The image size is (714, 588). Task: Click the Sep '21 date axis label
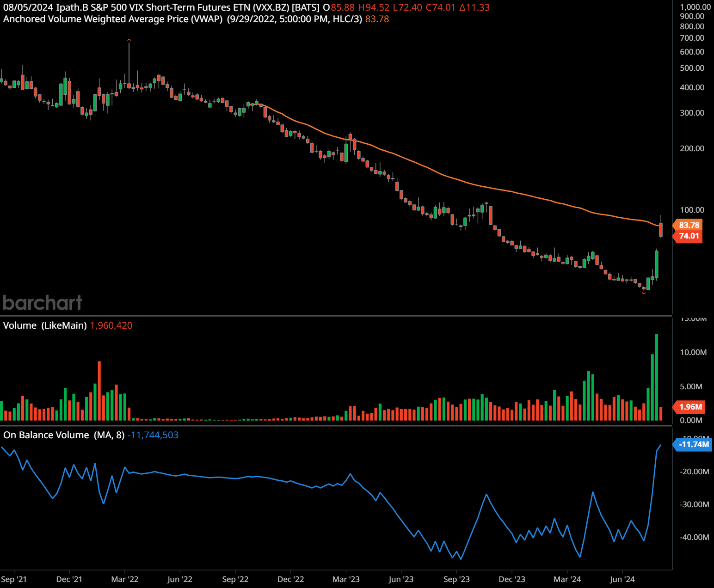pyautogui.click(x=14, y=579)
